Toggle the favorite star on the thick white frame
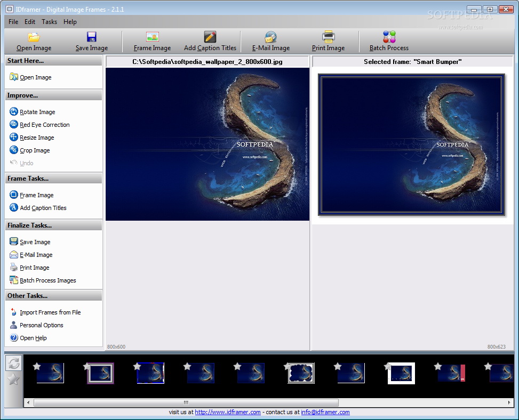 [x=388, y=366]
